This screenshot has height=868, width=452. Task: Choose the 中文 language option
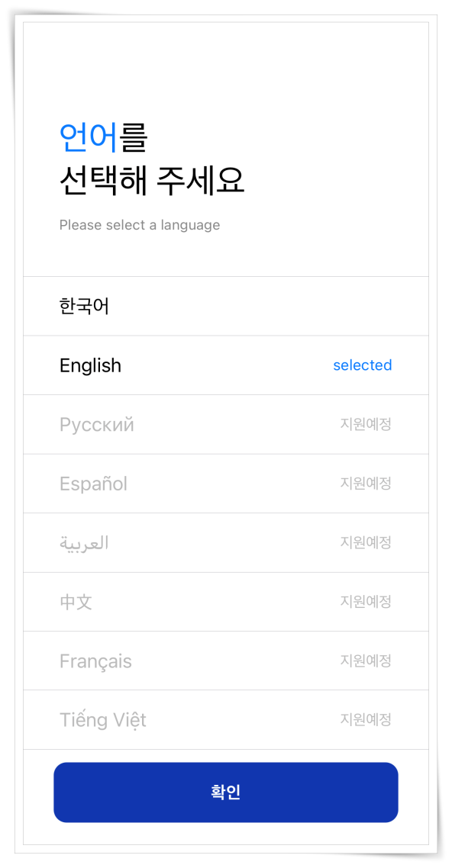[226, 602]
